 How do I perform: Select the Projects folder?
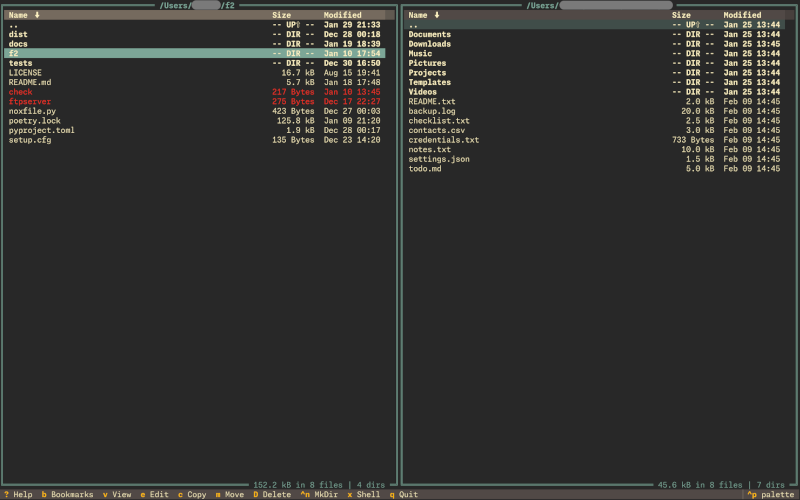coord(594,73)
